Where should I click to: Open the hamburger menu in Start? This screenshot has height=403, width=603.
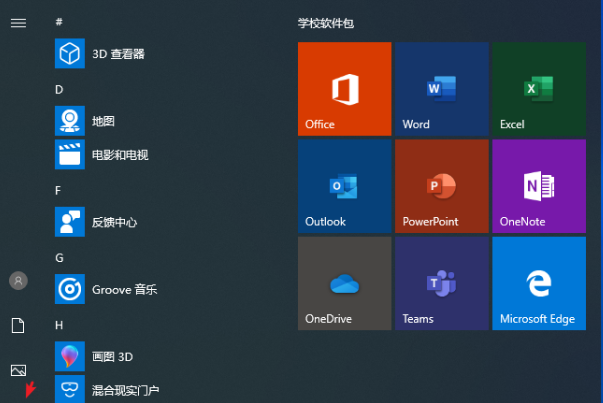[18, 23]
